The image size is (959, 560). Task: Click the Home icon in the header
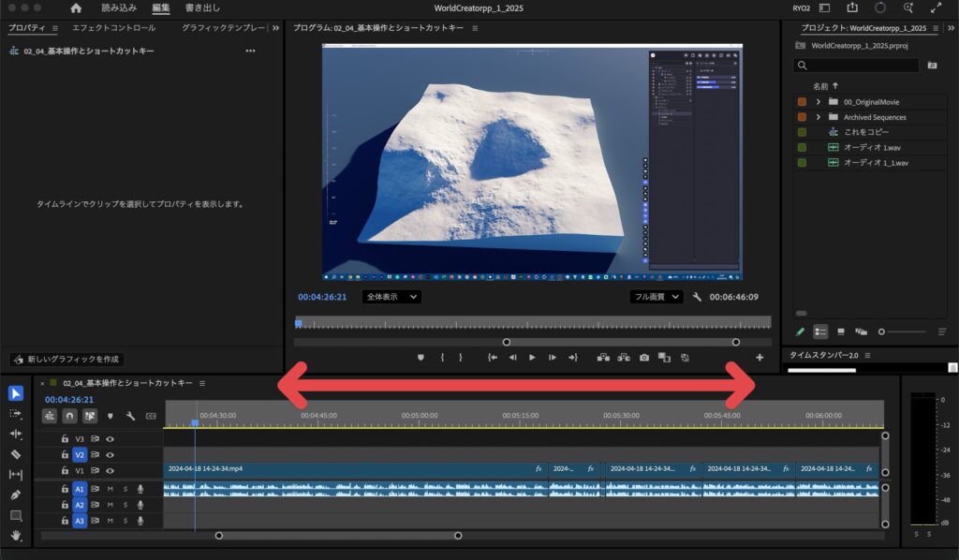pyautogui.click(x=77, y=7)
